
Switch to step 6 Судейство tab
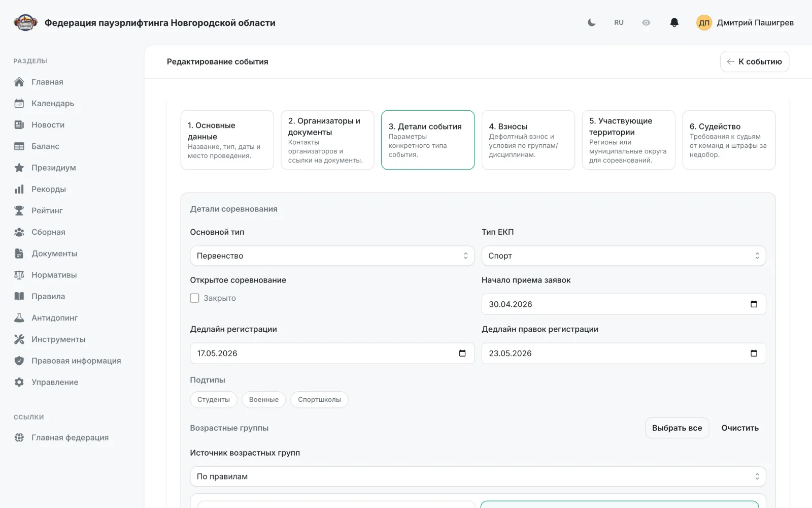point(729,140)
